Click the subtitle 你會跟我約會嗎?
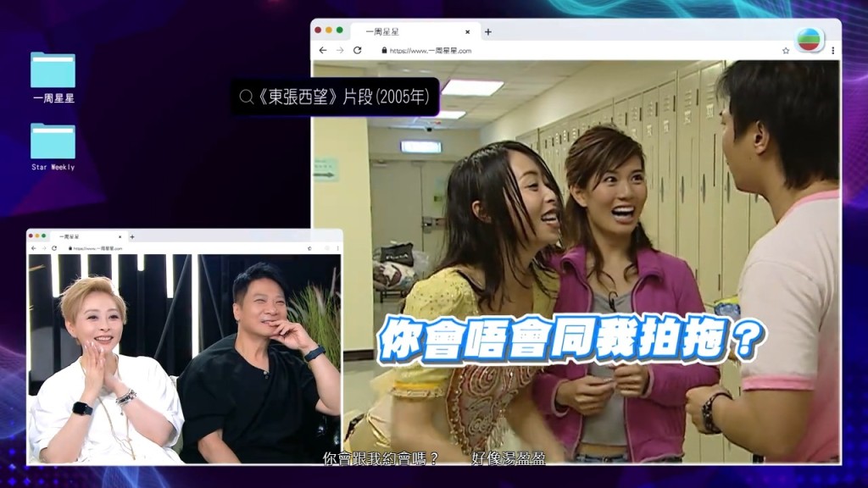 coord(381,458)
